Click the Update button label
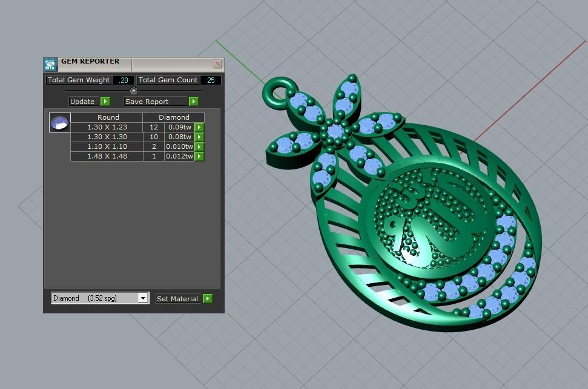 [x=84, y=102]
